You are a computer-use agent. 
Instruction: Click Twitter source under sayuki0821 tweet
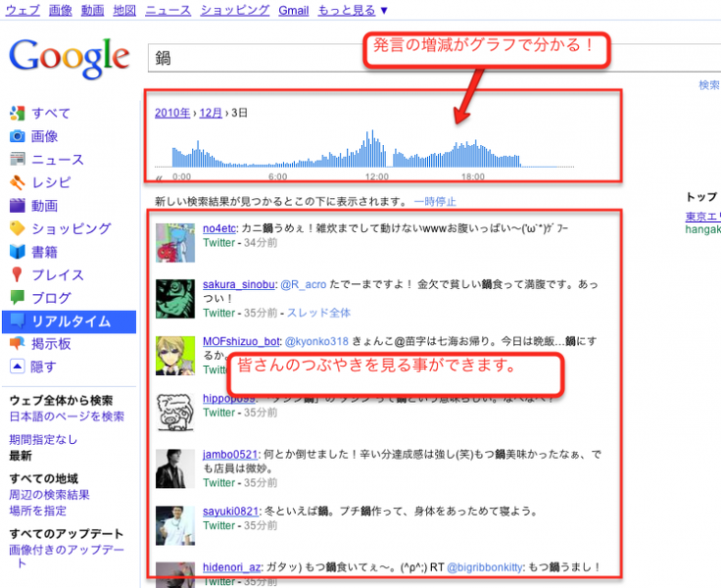(x=218, y=525)
